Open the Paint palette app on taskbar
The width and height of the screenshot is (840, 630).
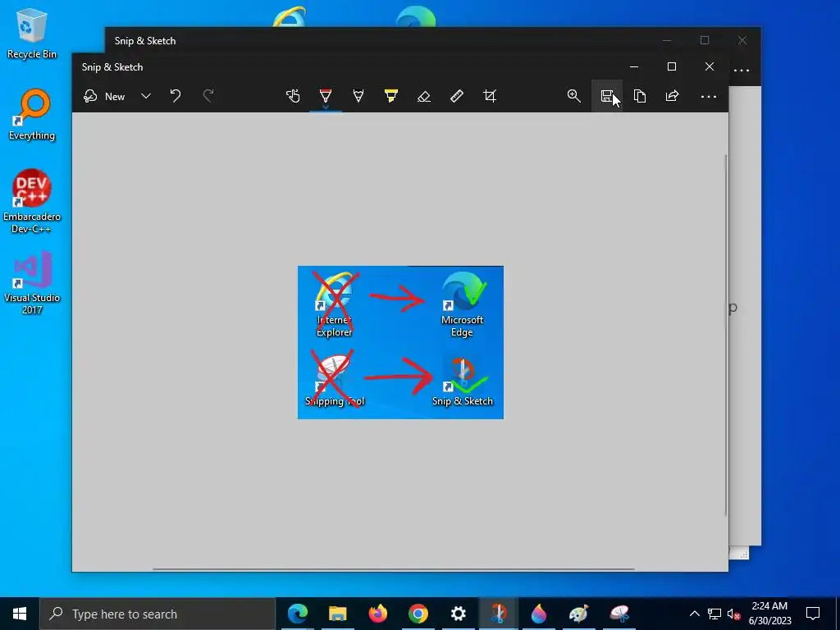click(578, 614)
